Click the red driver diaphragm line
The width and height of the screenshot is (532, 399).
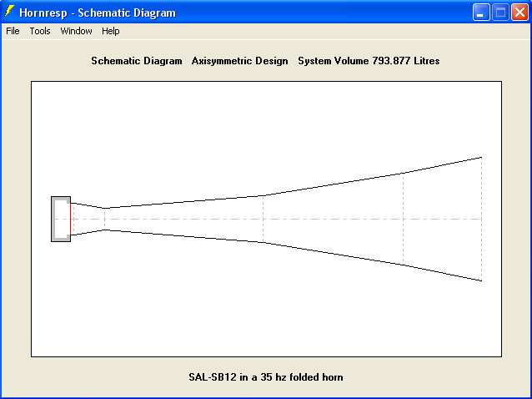pos(70,219)
